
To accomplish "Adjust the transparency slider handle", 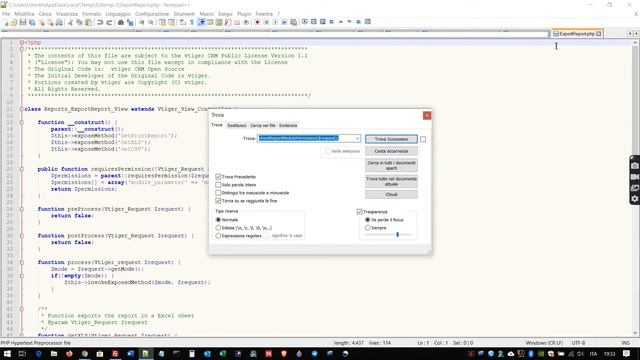I will [398, 234].
